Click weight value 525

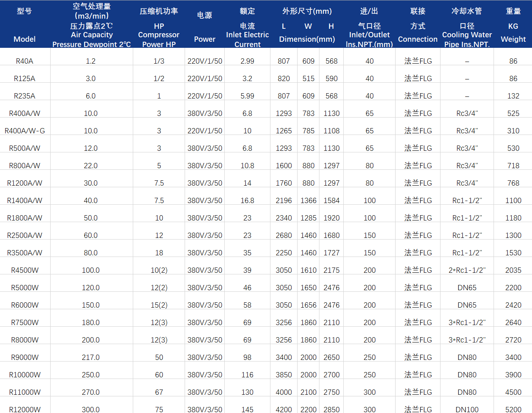513,113
